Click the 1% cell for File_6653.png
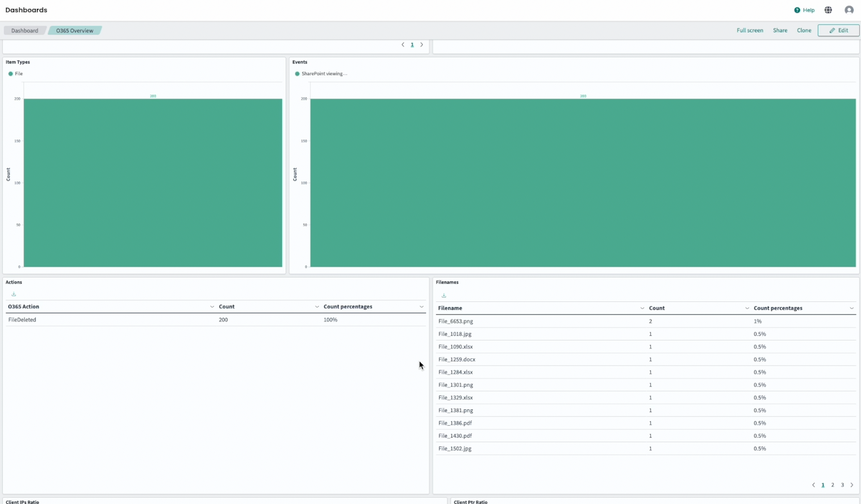 tap(758, 321)
